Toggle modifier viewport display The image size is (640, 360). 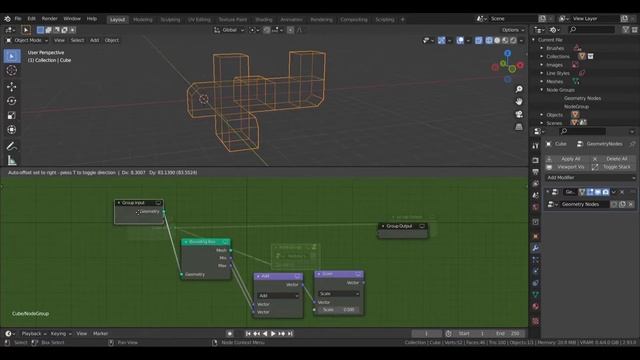[598, 192]
